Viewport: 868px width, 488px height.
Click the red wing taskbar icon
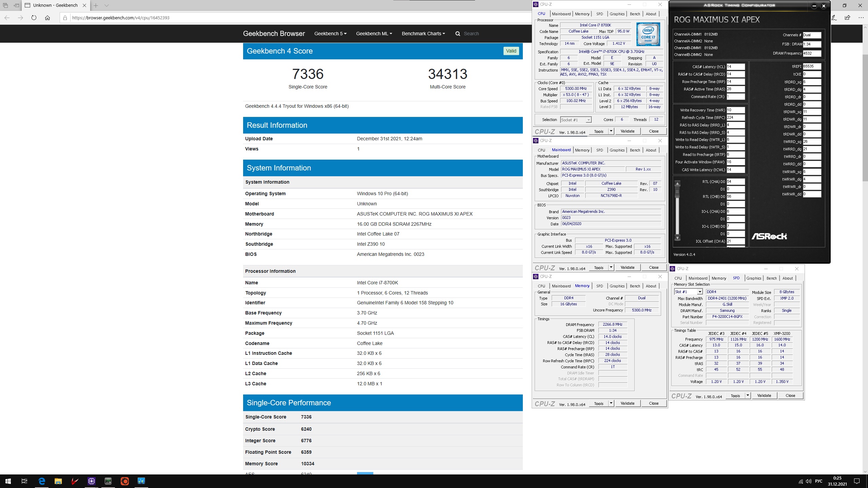pos(75,481)
